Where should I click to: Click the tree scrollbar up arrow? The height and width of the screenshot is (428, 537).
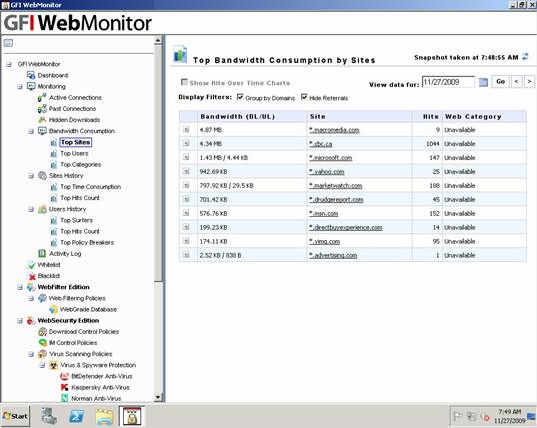(158, 41)
